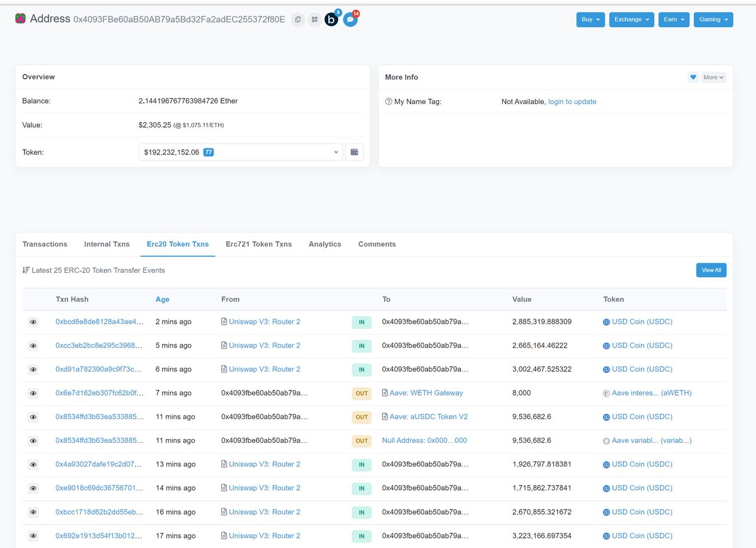
Task: Preview transaction 0xbcd8e8de8128a43ae4 with eye icon
Action: pyautogui.click(x=33, y=322)
